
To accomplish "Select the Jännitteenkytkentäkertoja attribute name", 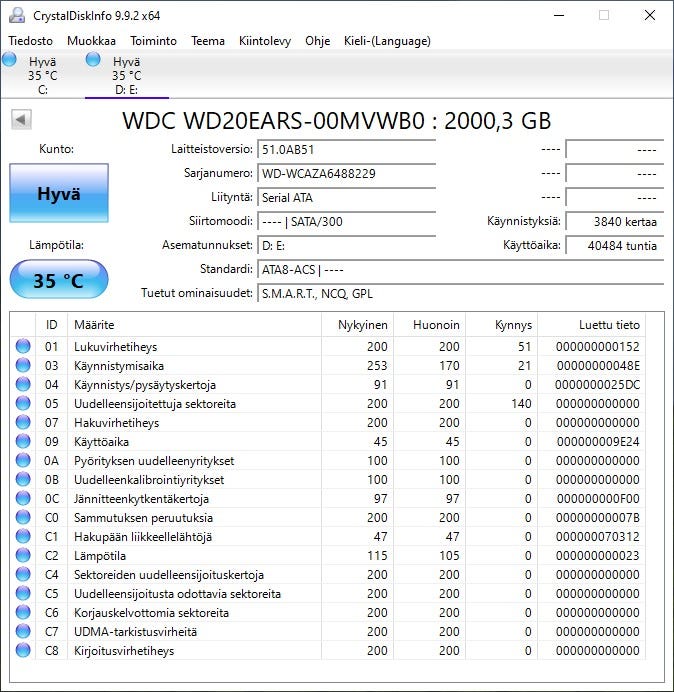I will [x=141, y=499].
